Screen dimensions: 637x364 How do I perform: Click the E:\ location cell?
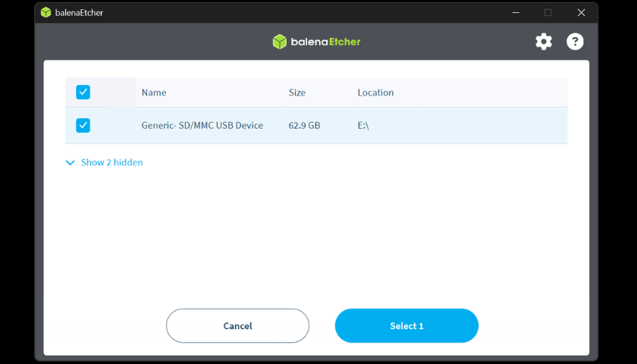coord(363,125)
